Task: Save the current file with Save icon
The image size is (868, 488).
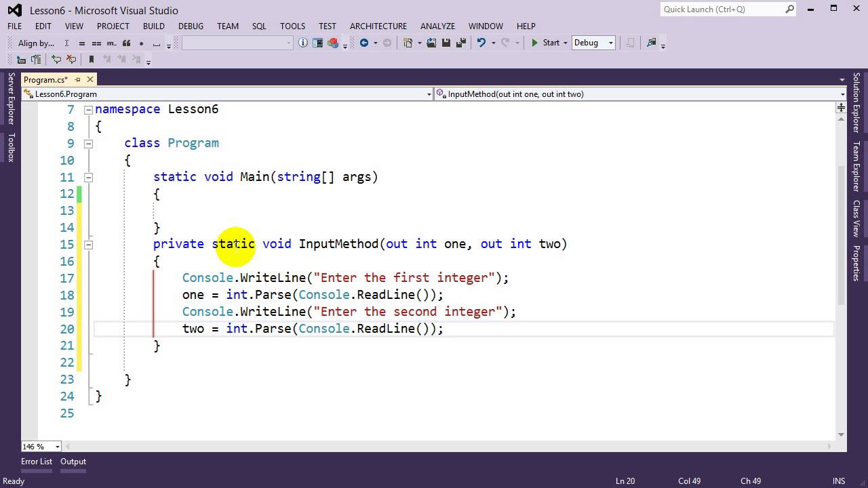Action: point(446,43)
